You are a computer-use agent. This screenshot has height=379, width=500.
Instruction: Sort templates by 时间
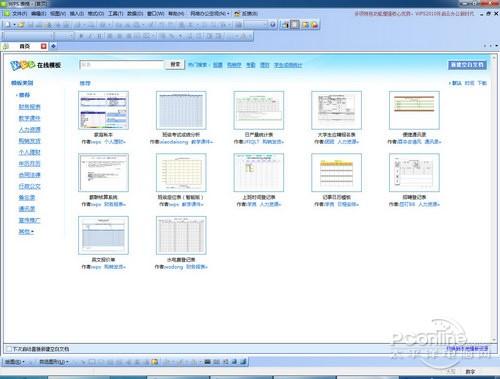[469, 83]
